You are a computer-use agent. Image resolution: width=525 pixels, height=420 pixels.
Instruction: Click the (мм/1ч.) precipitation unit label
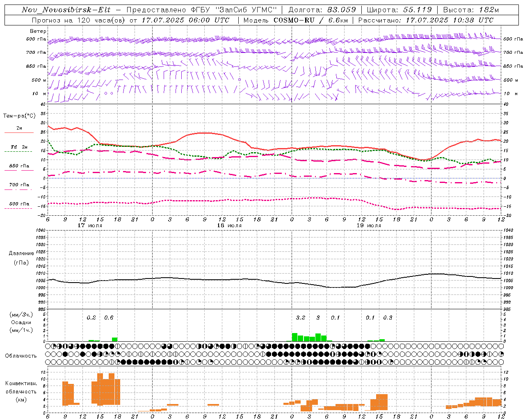coord(21,330)
